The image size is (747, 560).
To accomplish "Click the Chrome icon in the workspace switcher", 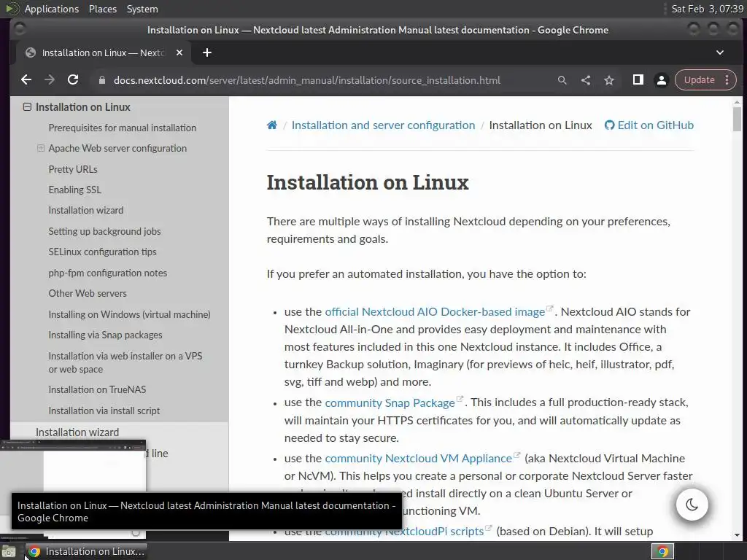I will tap(662, 551).
